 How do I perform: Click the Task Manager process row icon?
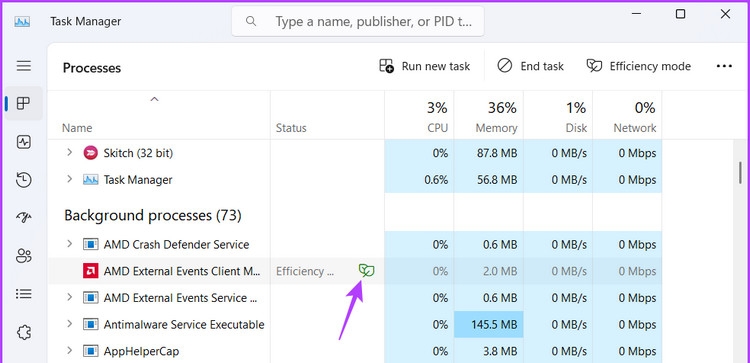point(90,180)
